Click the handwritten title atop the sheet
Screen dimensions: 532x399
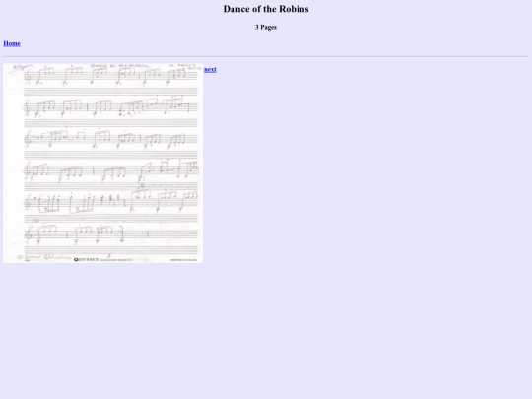coord(119,66)
